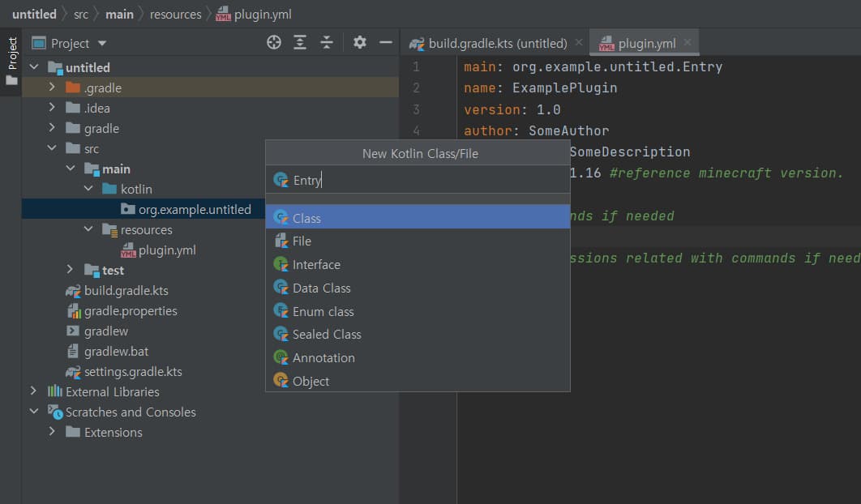The height and width of the screenshot is (504, 861).
Task: Expand External Libraries node
Action: coord(33,391)
